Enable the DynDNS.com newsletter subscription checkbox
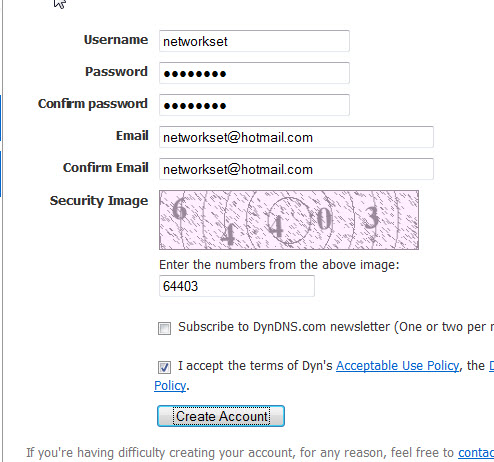 click(x=164, y=328)
